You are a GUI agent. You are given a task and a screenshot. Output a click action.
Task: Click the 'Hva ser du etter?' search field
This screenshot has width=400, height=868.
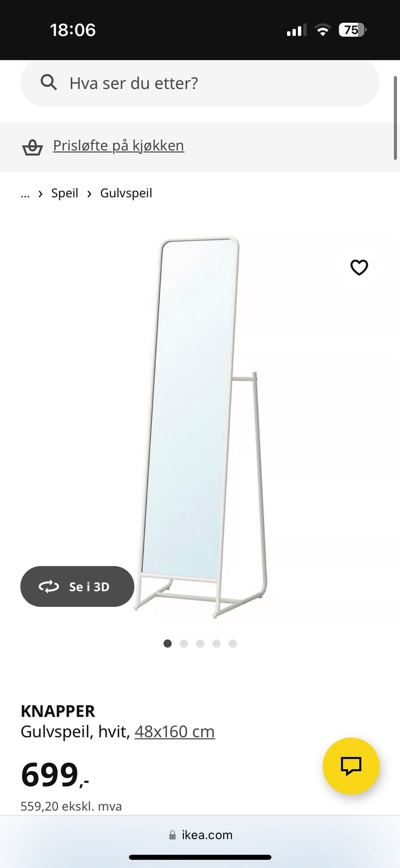tap(200, 83)
